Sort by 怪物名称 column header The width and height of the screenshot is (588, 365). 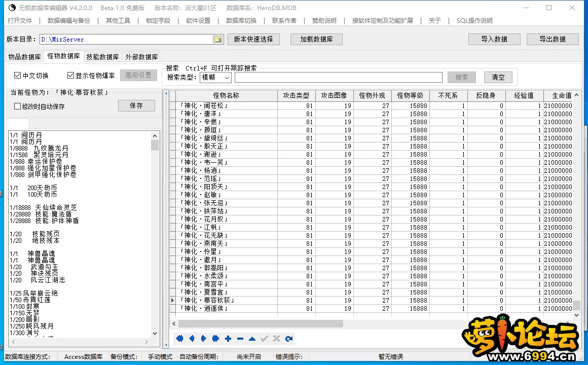tap(226, 95)
